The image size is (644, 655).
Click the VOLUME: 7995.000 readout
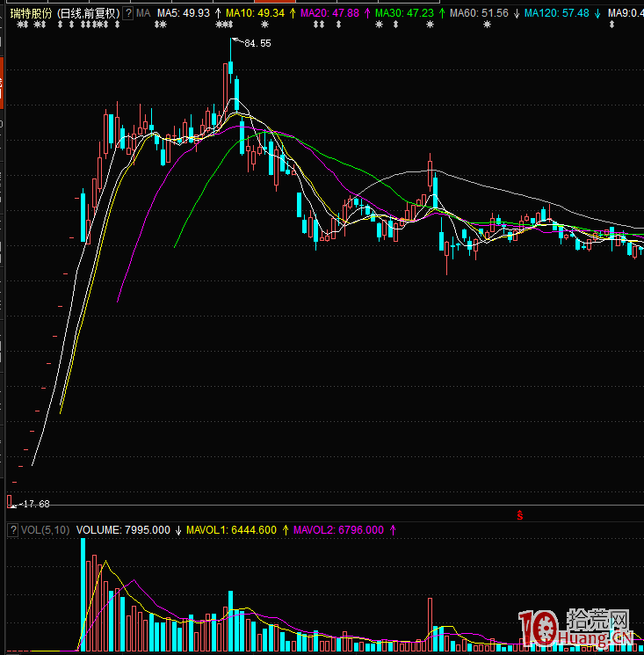coord(122,530)
